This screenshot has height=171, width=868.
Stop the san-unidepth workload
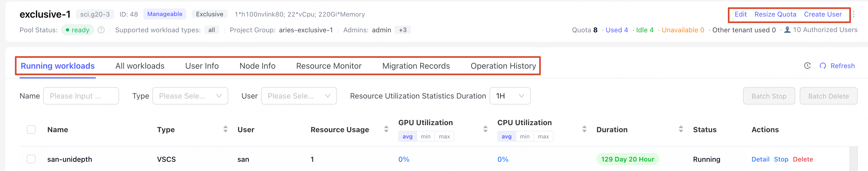781,159
